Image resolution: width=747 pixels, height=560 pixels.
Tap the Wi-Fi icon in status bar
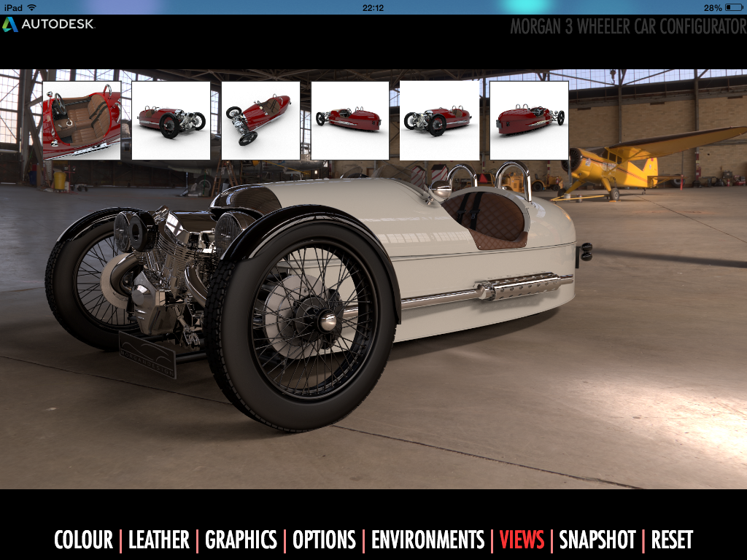(31, 7)
